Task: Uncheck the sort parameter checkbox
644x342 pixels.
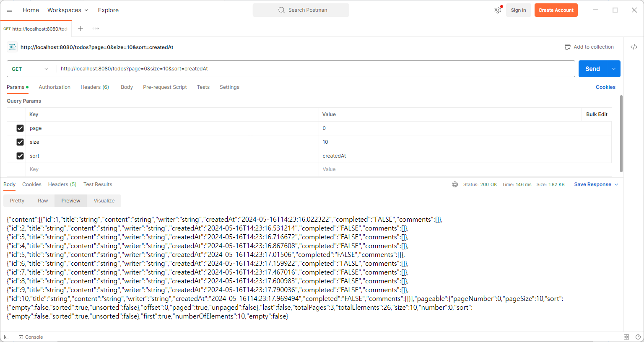Action: pos(20,156)
